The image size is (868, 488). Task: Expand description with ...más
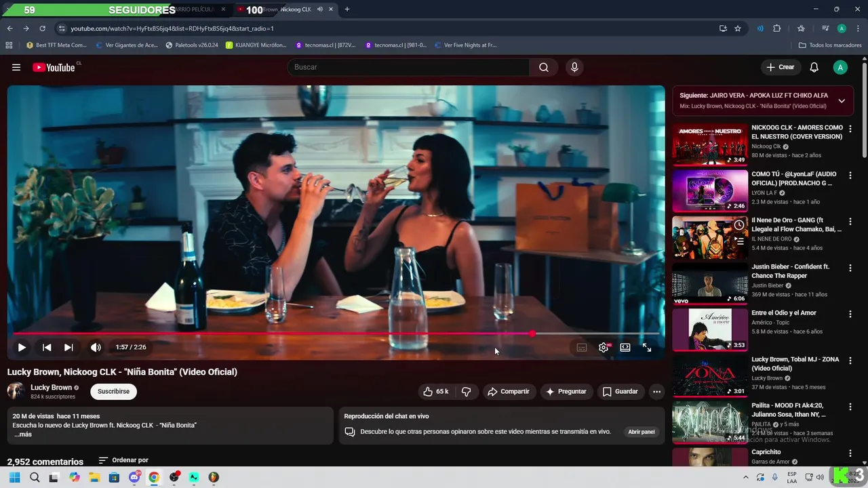(x=23, y=434)
